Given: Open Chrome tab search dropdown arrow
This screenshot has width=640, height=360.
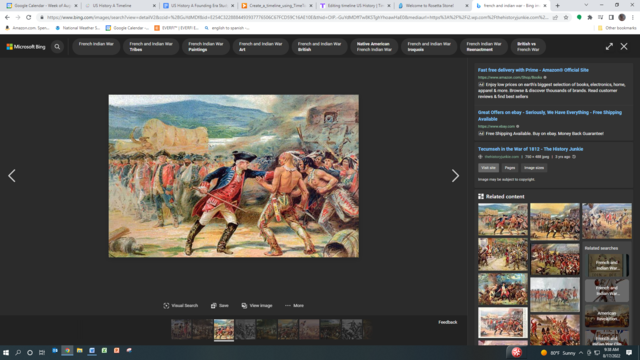Looking at the screenshot, I should coord(586,6).
